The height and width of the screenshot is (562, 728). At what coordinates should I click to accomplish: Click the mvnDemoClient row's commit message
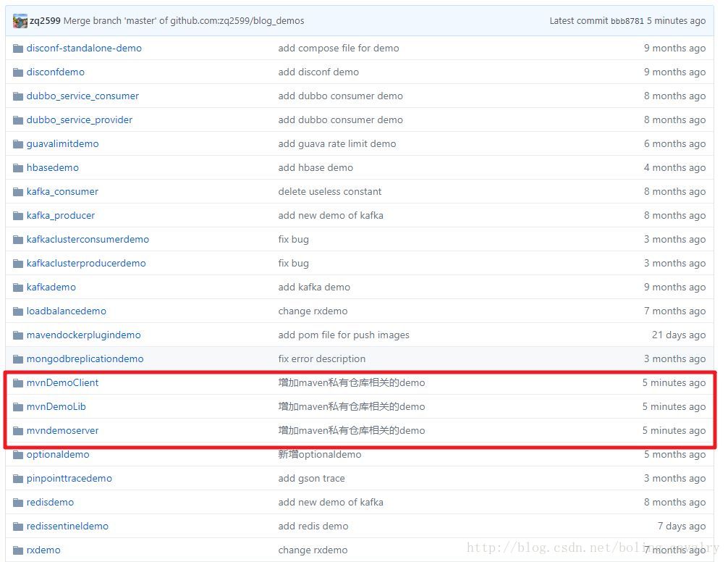pos(352,383)
